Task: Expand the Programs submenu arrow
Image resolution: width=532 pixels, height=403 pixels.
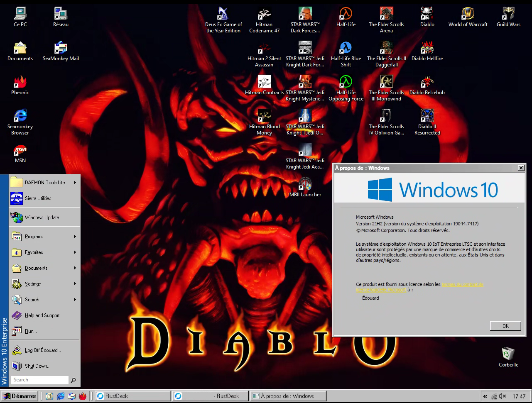Action: click(x=75, y=237)
